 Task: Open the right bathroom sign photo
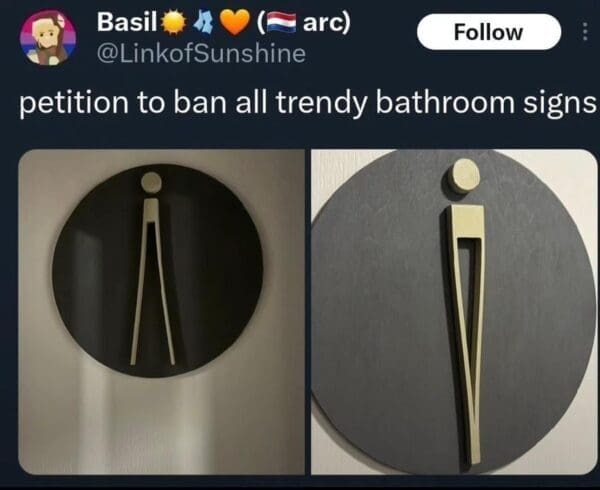pyautogui.click(x=454, y=312)
